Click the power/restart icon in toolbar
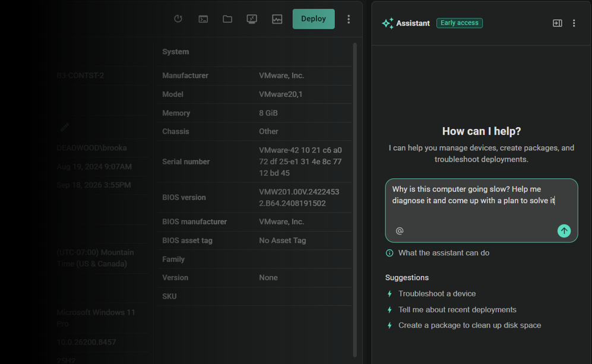 (x=178, y=19)
